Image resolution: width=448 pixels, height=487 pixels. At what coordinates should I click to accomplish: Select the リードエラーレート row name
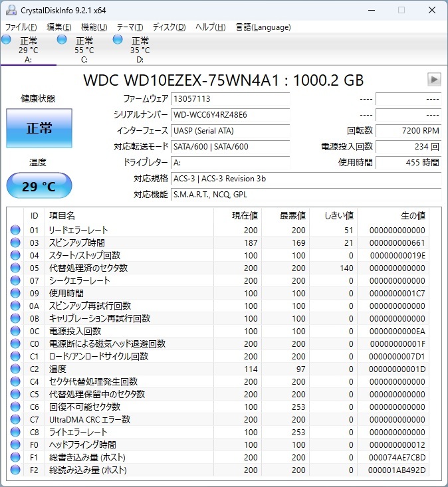(x=78, y=230)
